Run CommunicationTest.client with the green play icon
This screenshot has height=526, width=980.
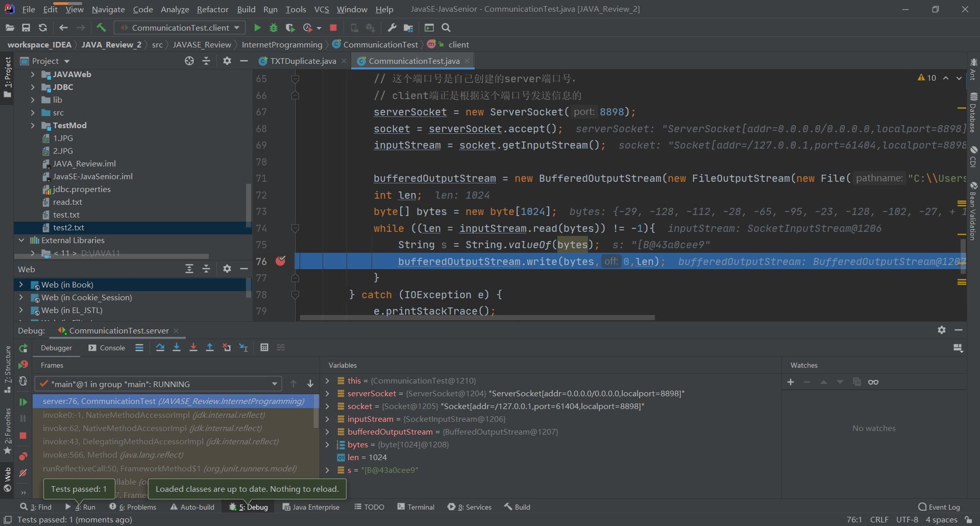(257, 28)
